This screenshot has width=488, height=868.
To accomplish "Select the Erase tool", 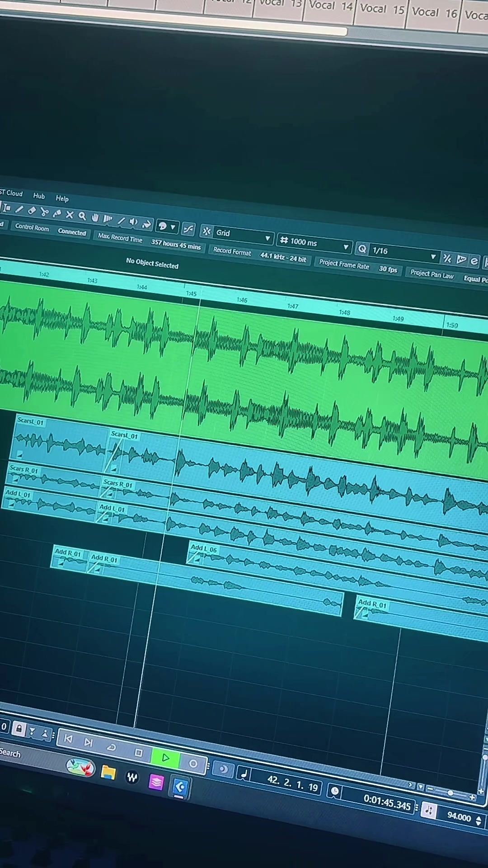I will [x=32, y=210].
